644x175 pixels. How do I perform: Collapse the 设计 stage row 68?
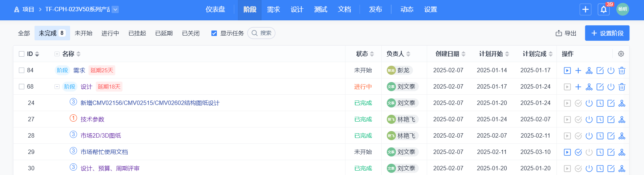(57, 87)
